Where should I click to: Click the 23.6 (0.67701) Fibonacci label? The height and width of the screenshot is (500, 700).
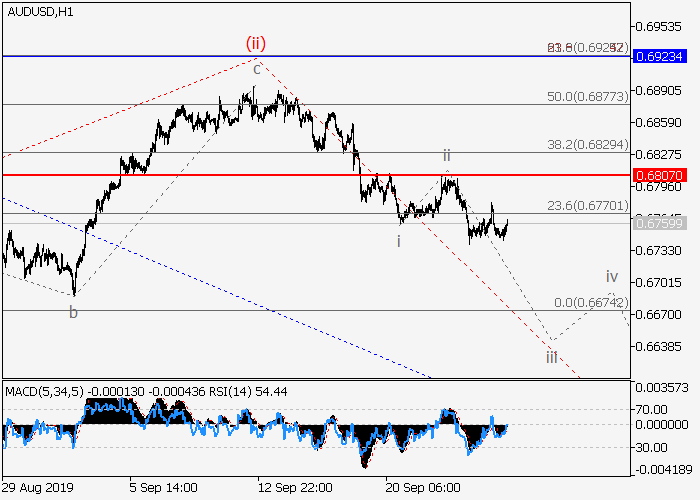[587, 206]
